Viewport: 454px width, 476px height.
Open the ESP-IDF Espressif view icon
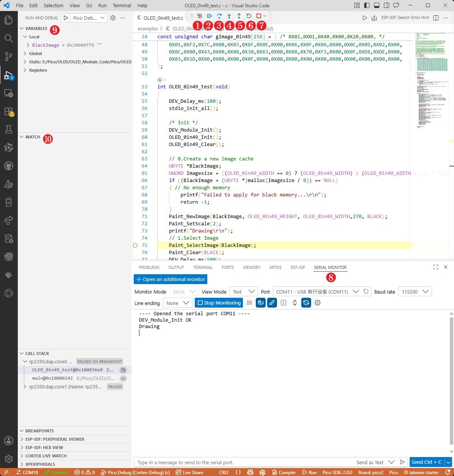tap(9, 257)
